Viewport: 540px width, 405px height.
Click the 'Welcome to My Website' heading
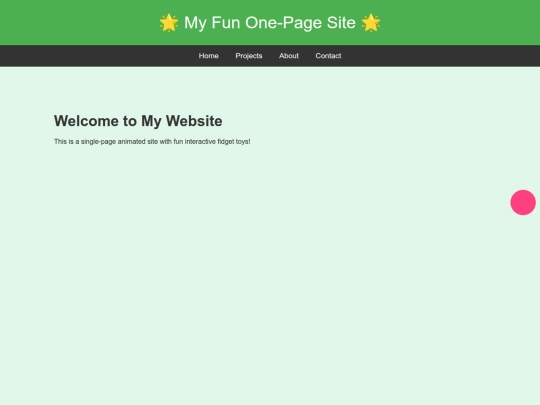[x=138, y=121]
